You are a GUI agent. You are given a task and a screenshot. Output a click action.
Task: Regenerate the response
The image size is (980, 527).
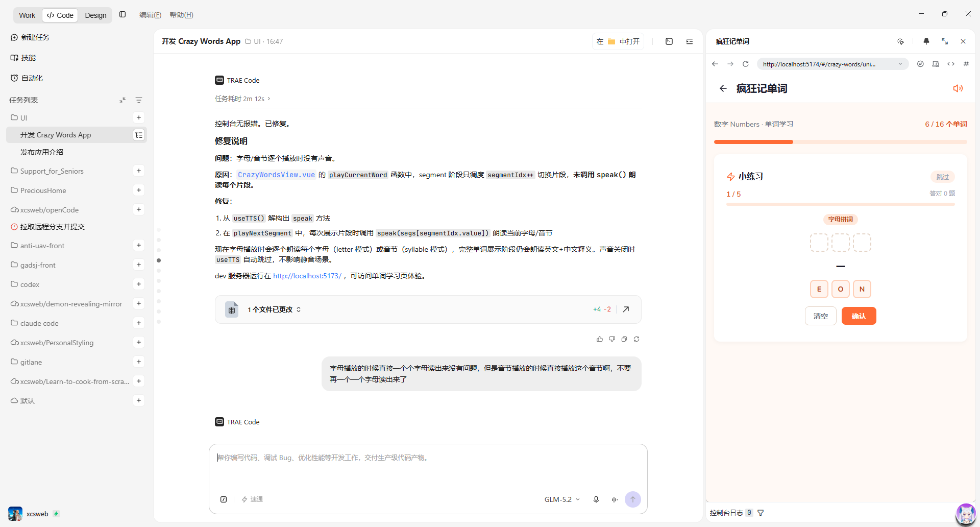636,339
